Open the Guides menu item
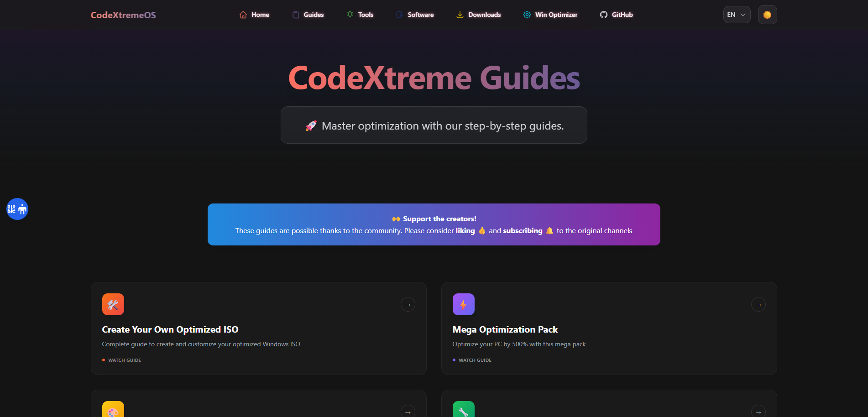This screenshot has height=417, width=868. click(x=308, y=15)
